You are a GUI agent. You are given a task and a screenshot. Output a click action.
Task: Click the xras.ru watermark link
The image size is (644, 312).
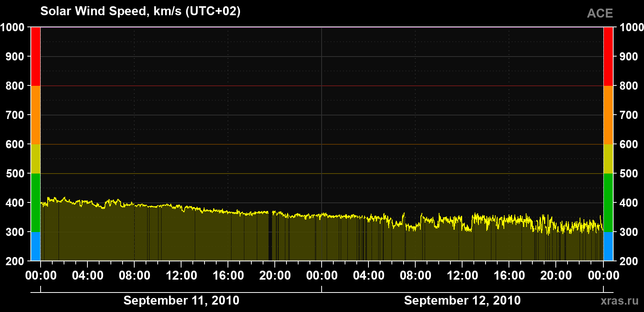click(620, 301)
